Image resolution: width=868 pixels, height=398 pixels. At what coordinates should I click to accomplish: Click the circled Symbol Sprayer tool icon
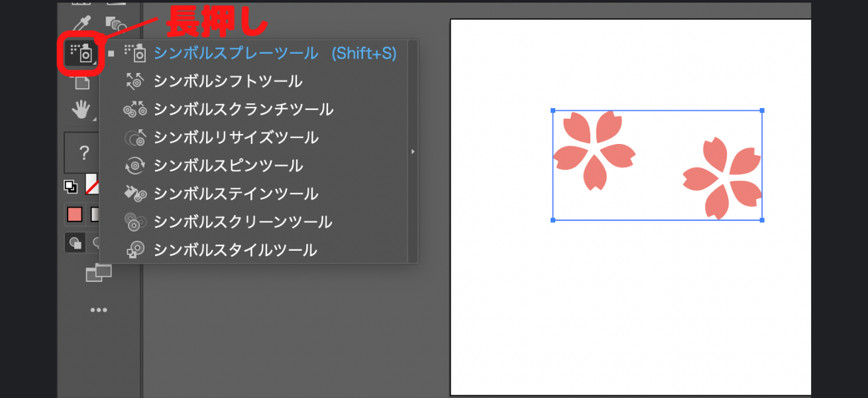click(x=81, y=54)
